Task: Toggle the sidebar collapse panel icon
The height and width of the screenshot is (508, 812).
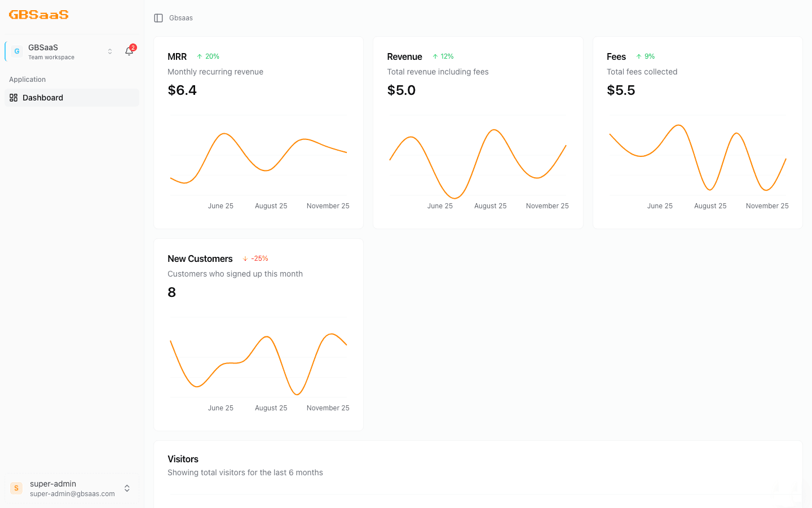Action: pyautogui.click(x=158, y=17)
